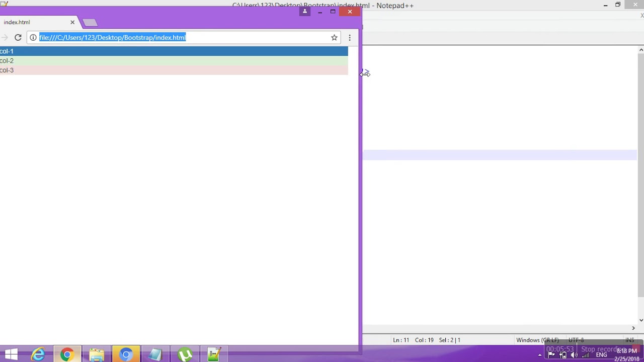Open a new tab in Chrome
This screenshot has height=362, width=644.
tap(90, 23)
